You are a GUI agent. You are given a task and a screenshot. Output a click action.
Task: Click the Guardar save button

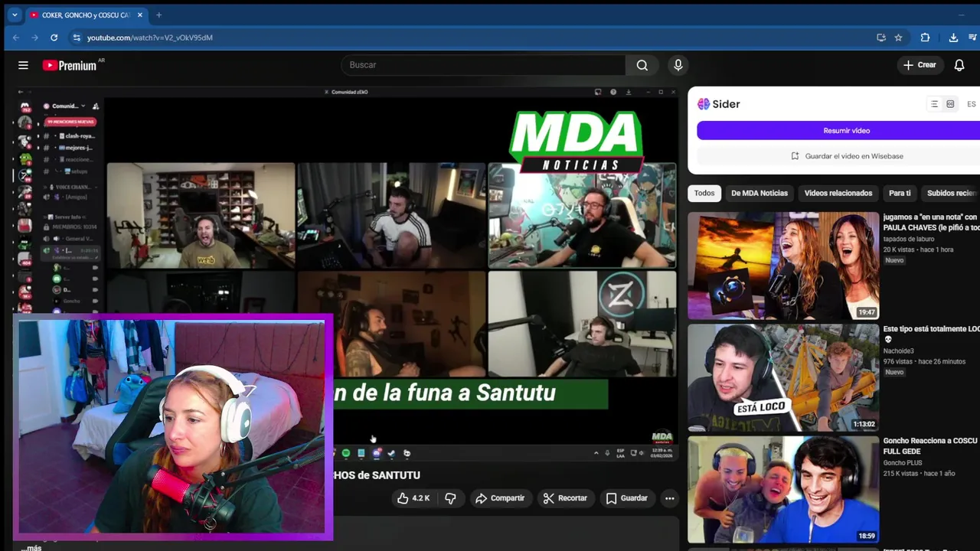click(627, 498)
